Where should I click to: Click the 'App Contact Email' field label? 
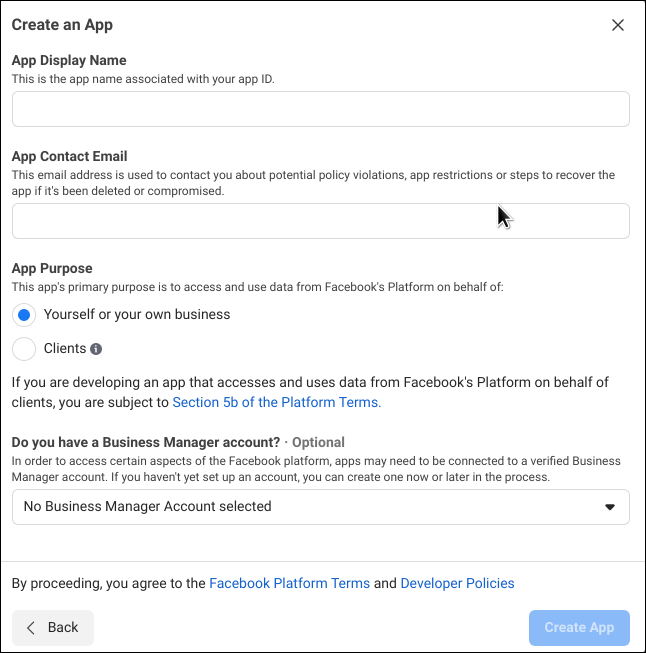coord(69,156)
